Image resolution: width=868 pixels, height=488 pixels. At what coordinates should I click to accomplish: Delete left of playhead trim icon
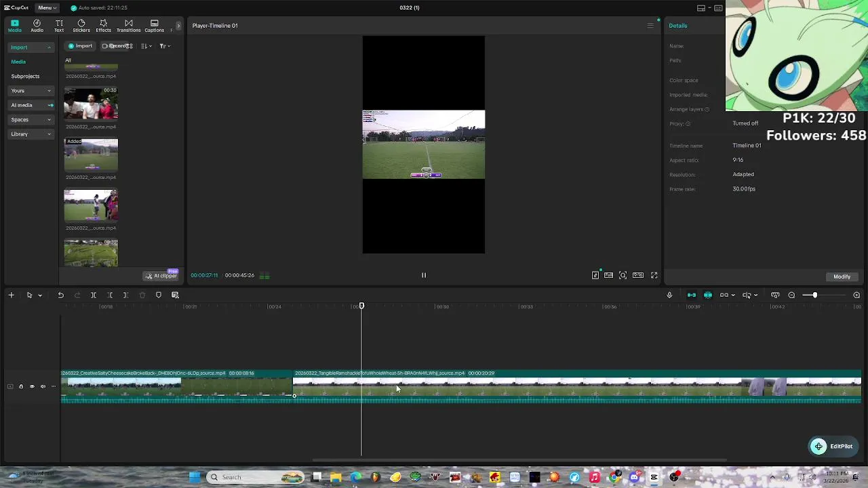[110, 295]
